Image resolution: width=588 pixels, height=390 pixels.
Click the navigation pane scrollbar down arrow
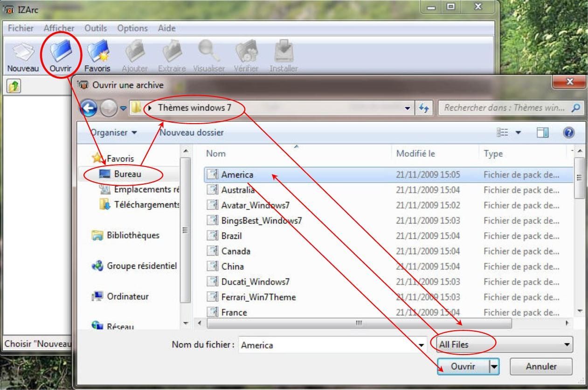[x=185, y=324]
